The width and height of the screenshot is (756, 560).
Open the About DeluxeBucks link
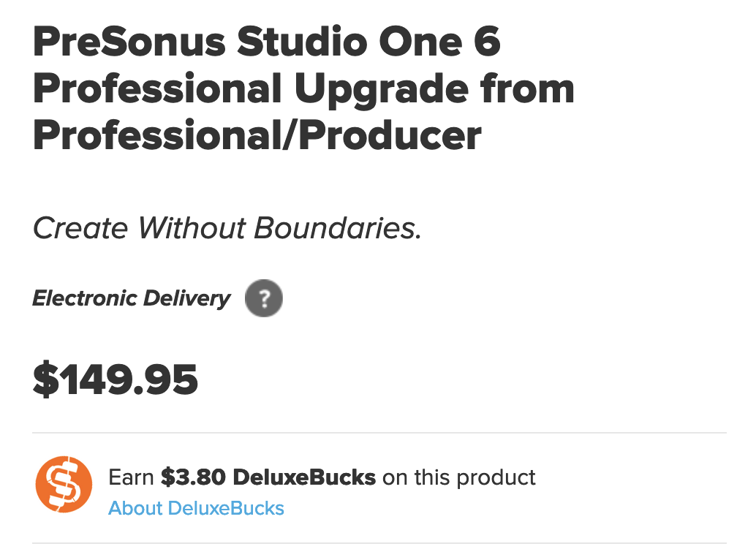[196, 508]
